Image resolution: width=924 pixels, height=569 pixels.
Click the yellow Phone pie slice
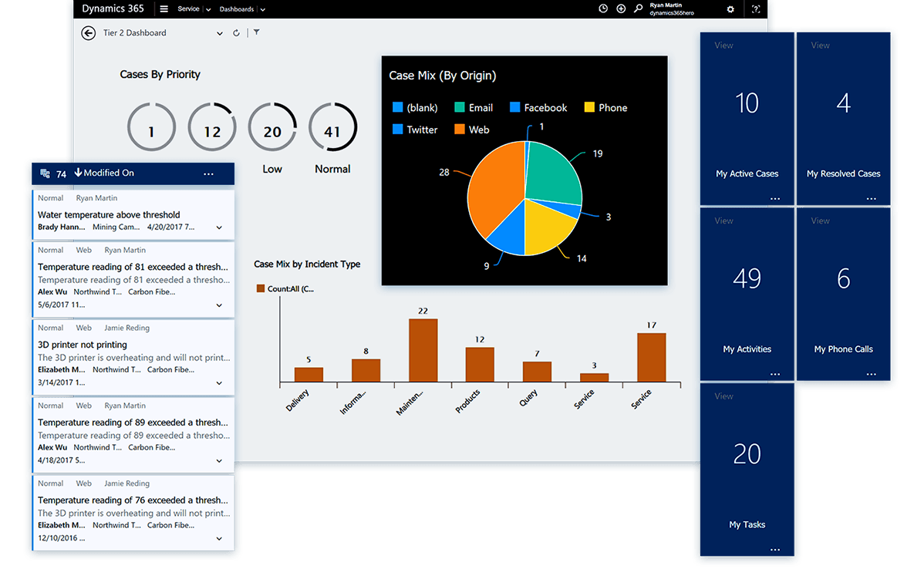point(547,228)
